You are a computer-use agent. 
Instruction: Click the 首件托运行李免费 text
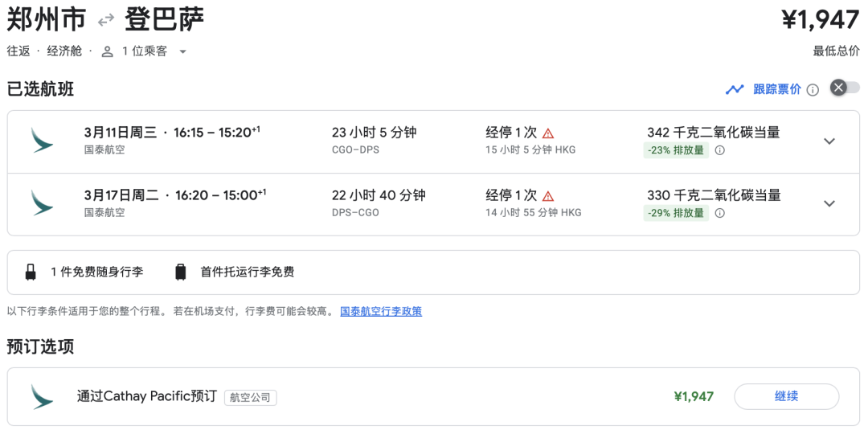coord(247,272)
